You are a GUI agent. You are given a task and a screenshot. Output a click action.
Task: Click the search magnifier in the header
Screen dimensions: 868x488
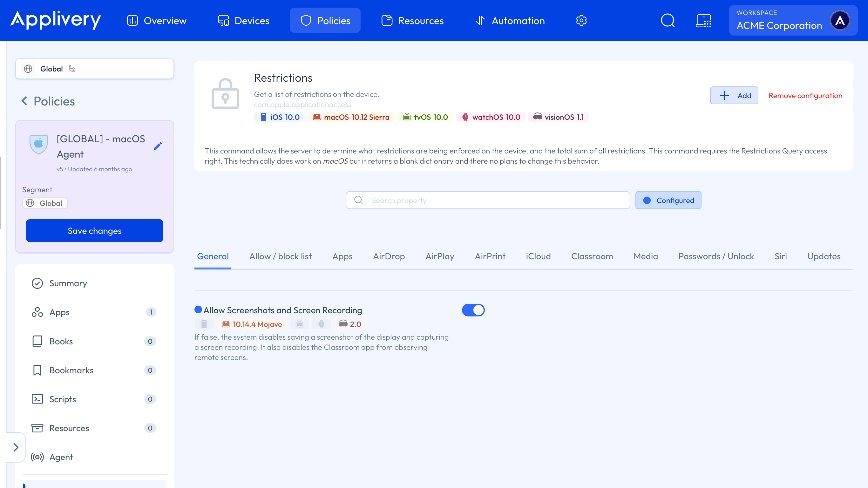click(x=668, y=21)
